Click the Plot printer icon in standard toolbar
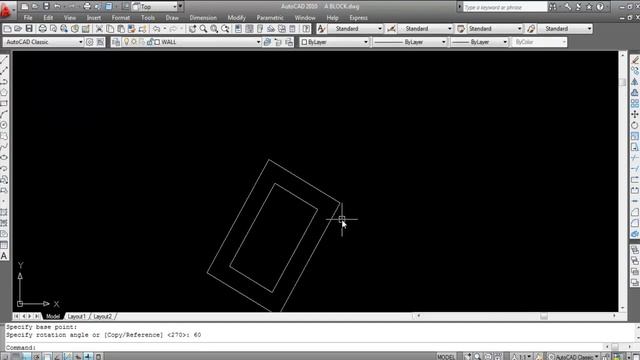Screen dimensions: 640x360 [42, 29]
